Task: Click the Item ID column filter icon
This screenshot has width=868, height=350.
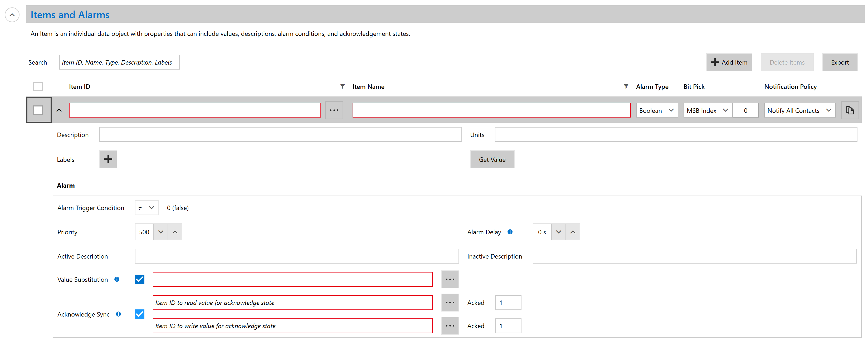Action: coord(342,86)
